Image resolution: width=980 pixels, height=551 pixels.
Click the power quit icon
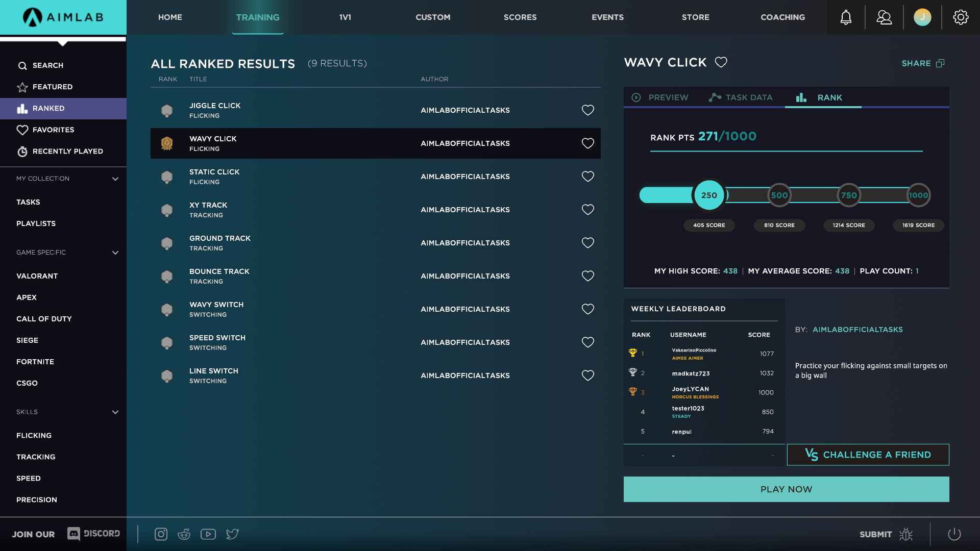[x=954, y=534]
